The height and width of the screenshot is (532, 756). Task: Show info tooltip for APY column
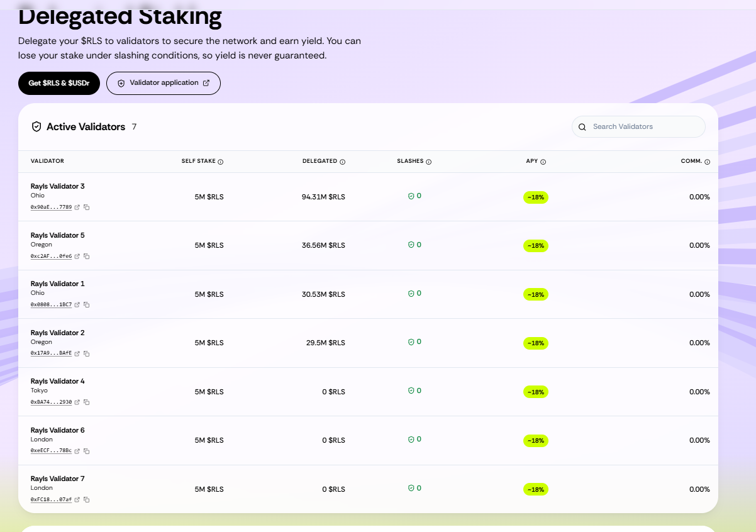pyautogui.click(x=543, y=162)
